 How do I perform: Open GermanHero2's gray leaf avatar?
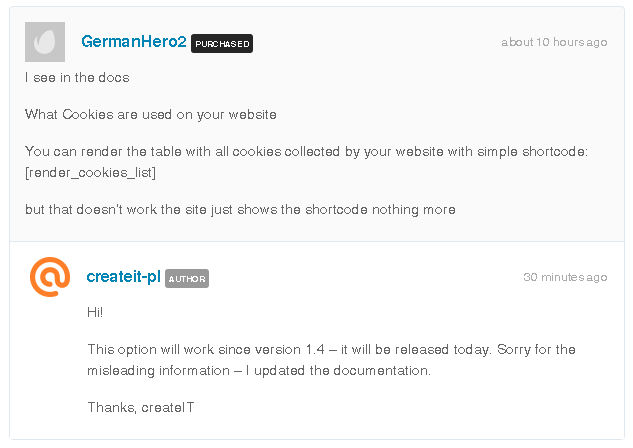click(45, 42)
